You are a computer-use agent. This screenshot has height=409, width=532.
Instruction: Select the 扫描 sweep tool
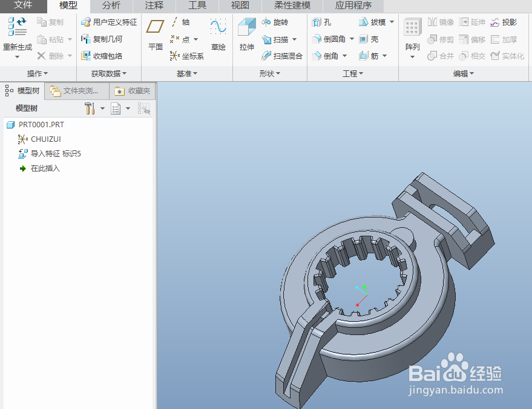click(275, 39)
